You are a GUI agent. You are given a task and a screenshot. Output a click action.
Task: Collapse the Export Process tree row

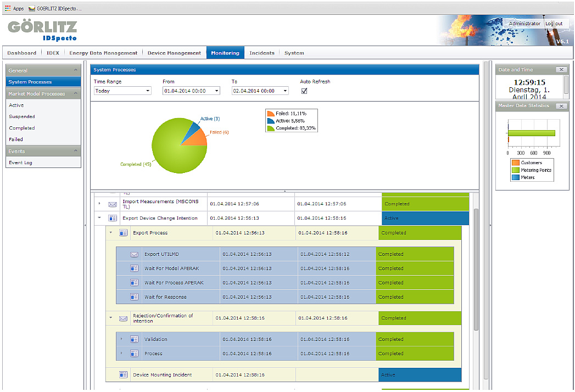coord(110,233)
